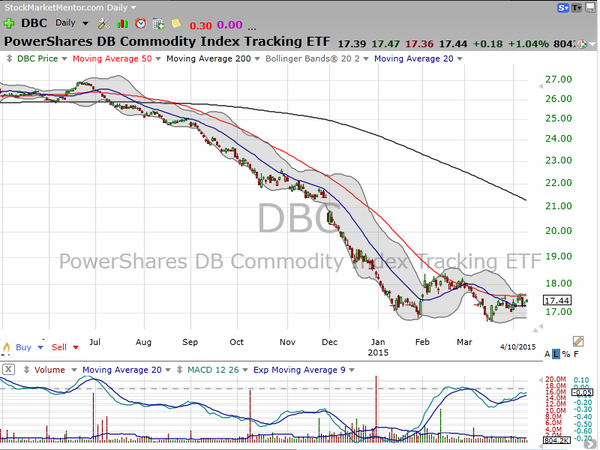Expand the DBC Price dropdown arrow
The image size is (600, 450).
click(64, 59)
